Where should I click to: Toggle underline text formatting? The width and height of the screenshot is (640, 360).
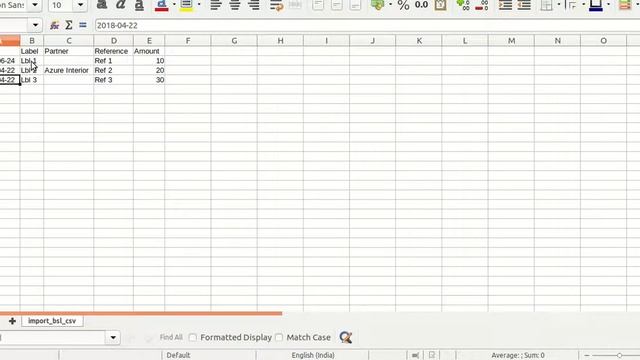click(x=139, y=5)
